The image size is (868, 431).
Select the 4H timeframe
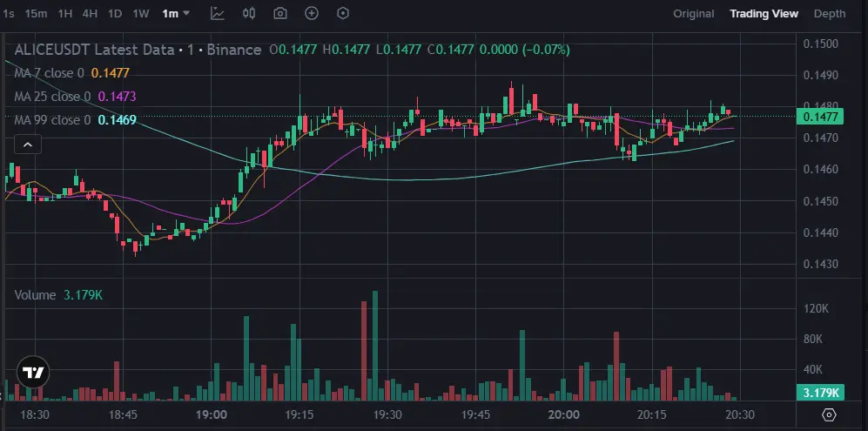[90, 14]
